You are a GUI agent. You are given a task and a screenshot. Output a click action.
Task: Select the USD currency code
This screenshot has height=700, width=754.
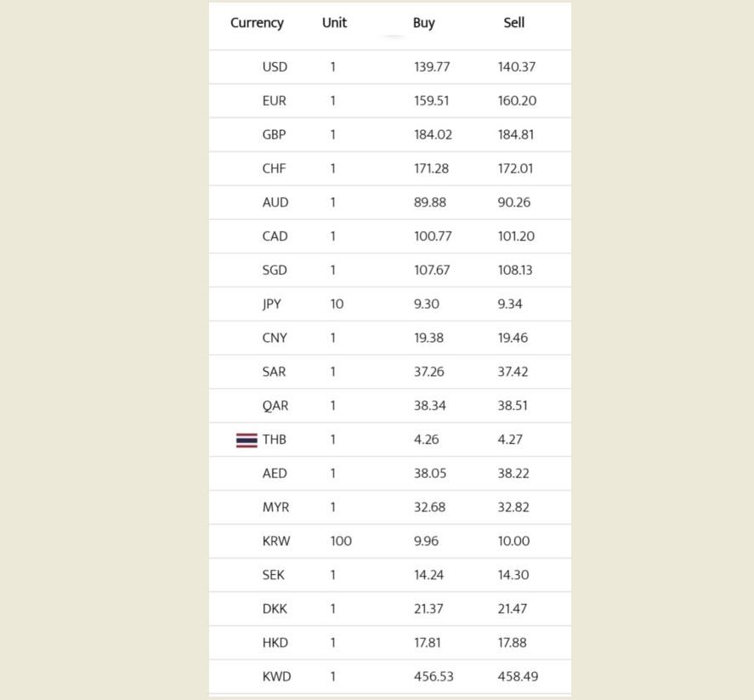tap(275, 66)
